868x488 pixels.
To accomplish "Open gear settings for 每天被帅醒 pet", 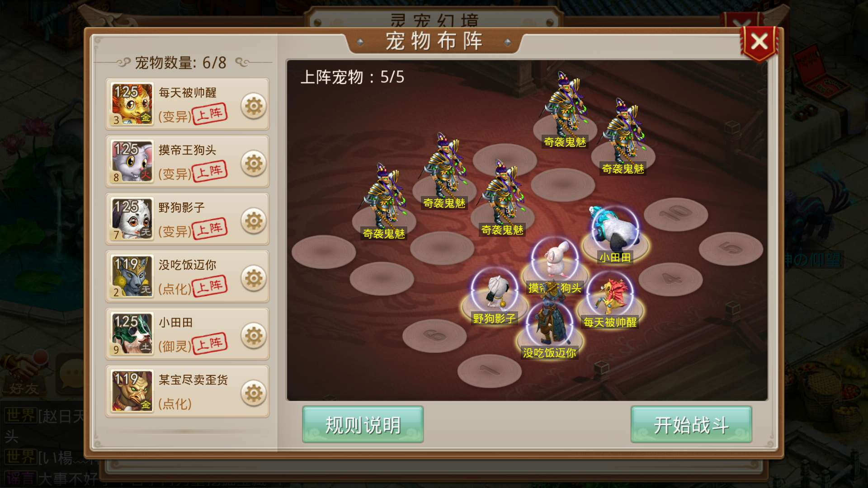I will pos(254,106).
